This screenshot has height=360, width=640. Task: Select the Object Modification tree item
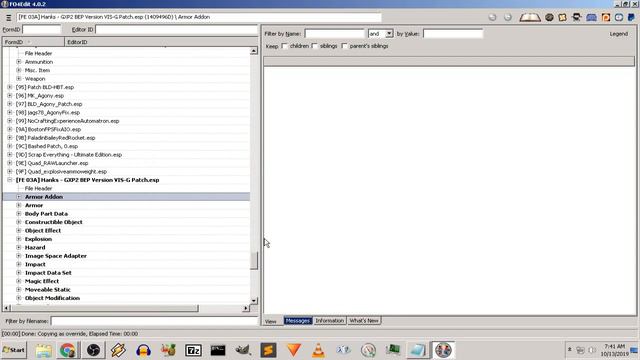click(x=52, y=298)
